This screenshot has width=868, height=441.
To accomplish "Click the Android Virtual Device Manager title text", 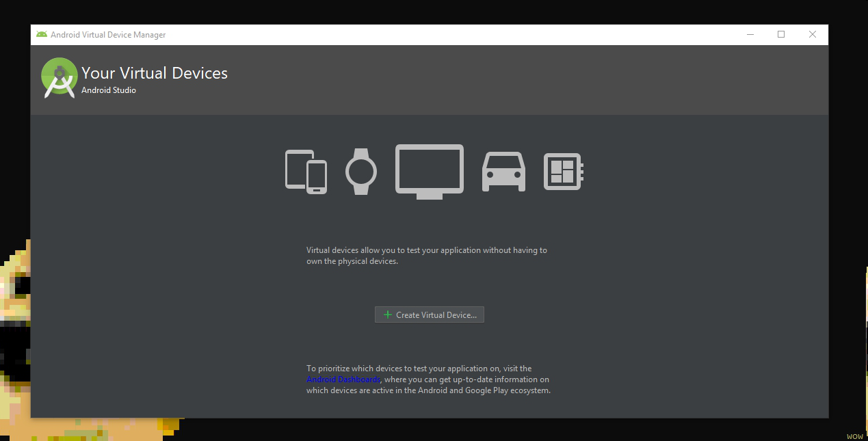I will (107, 34).
